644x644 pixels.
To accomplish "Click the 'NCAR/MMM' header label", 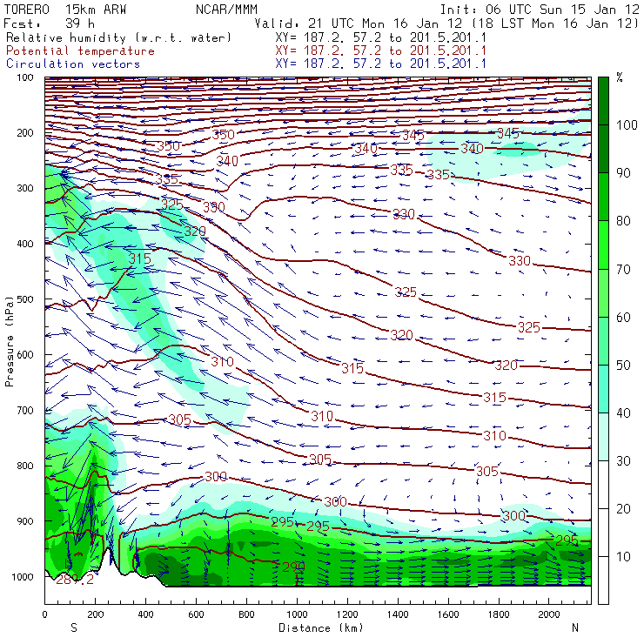I will (x=227, y=10).
